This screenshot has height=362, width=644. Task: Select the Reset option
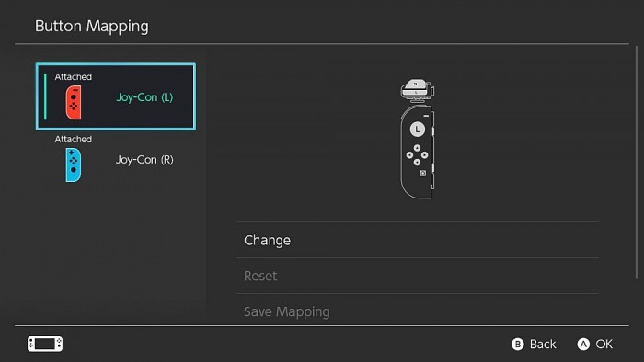click(x=418, y=276)
